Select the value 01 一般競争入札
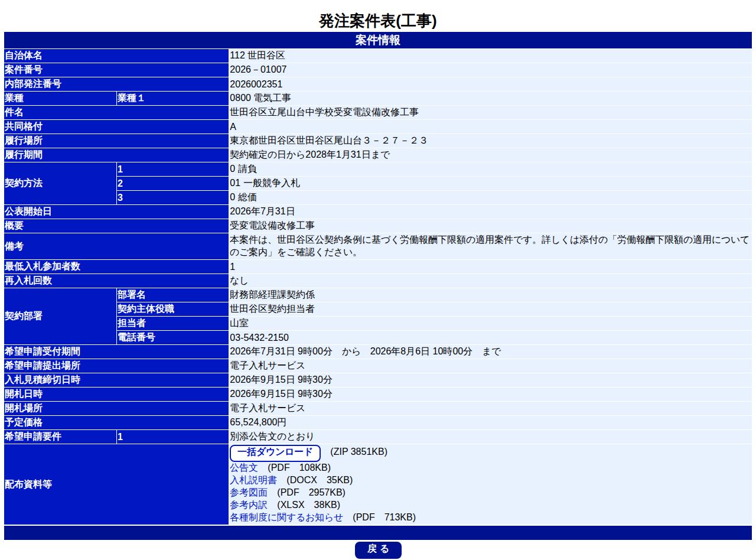Screen dimensions: 756x560 (265, 183)
